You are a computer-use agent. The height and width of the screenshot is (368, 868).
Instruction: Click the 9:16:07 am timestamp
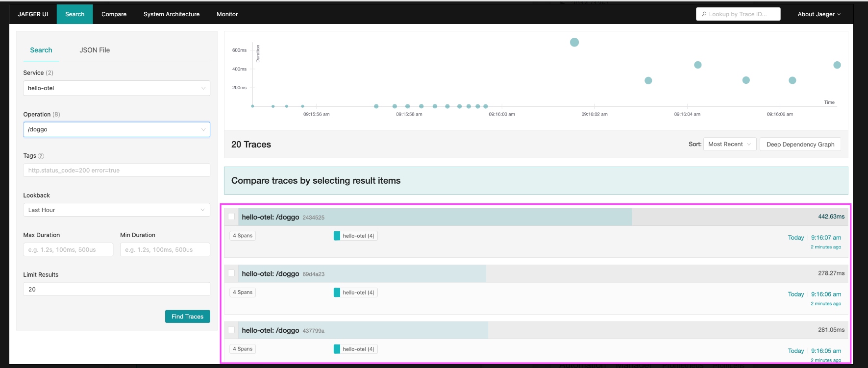[826, 238]
